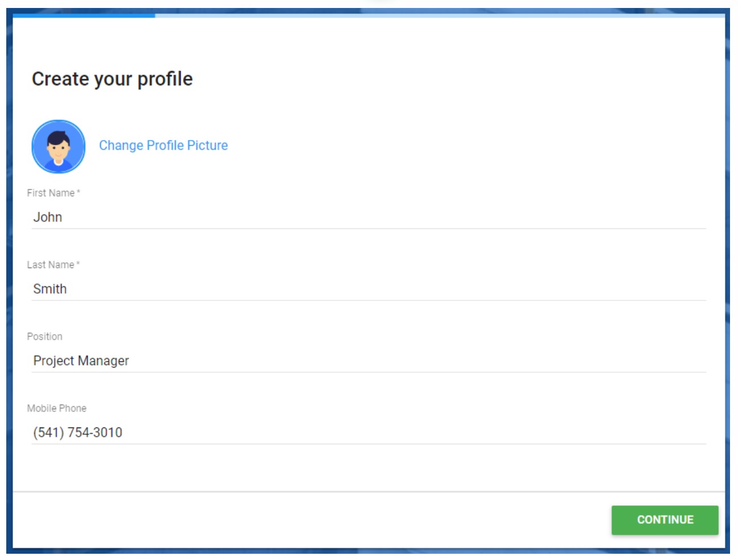Viewport: 738px width, 560px height.
Task: Focus the Position input field
Action: pos(369,360)
